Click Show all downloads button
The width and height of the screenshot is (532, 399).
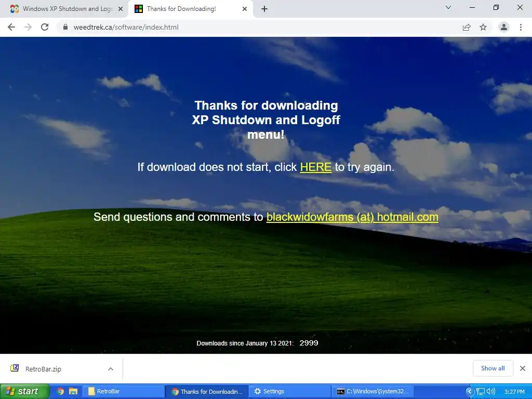point(493,368)
